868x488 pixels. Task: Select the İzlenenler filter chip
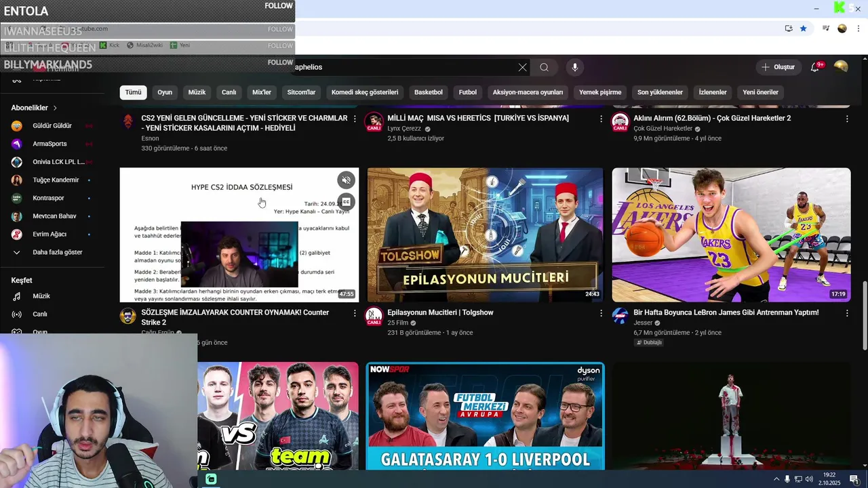point(713,92)
